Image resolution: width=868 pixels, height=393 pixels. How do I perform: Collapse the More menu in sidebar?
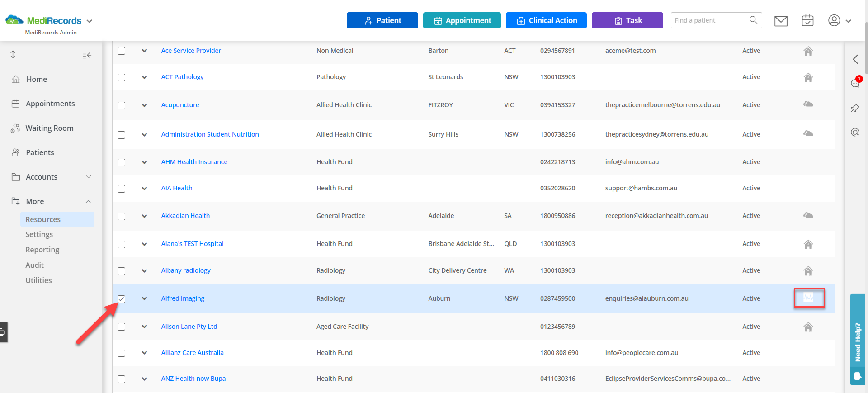pos(89,202)
